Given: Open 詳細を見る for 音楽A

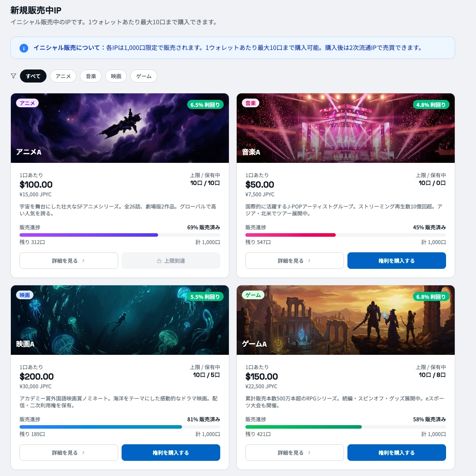Looking at the screenshot, I should coord(294,261).
